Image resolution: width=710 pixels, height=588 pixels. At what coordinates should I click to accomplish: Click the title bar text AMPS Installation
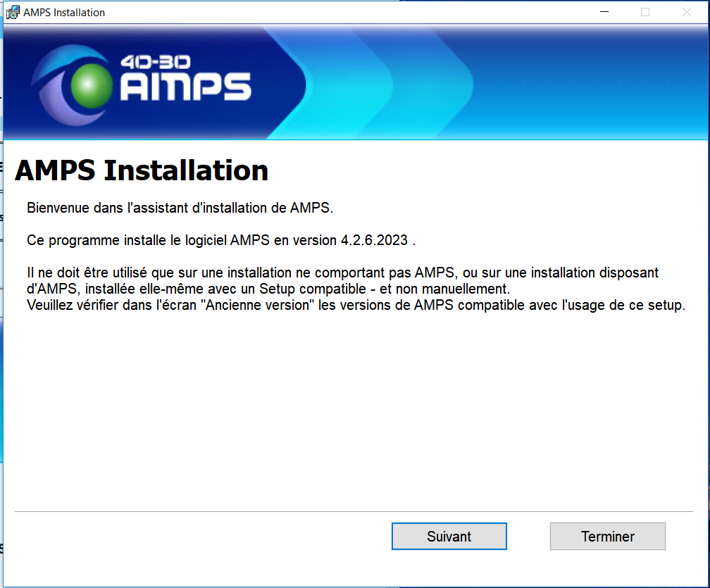64,12
